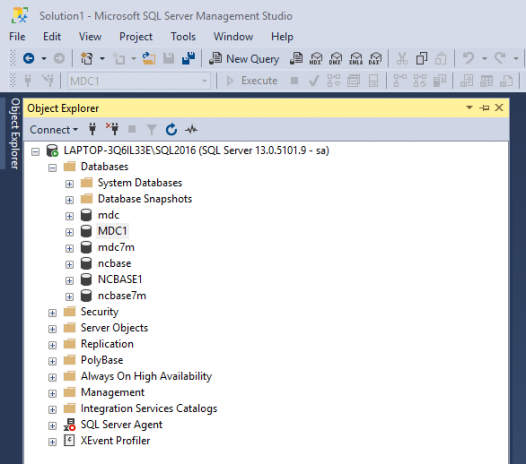Expand the System Databases folder
526x464 pixels.
[x=69, y=184]
